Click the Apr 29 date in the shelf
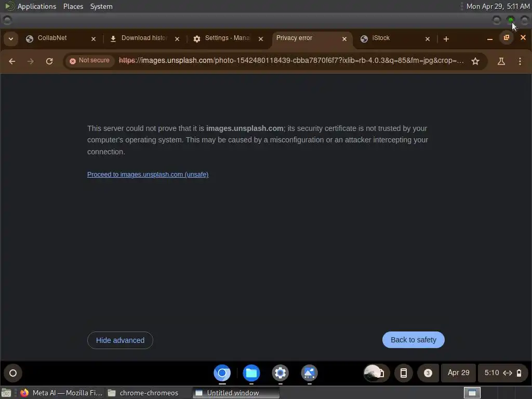 (458, 373)
